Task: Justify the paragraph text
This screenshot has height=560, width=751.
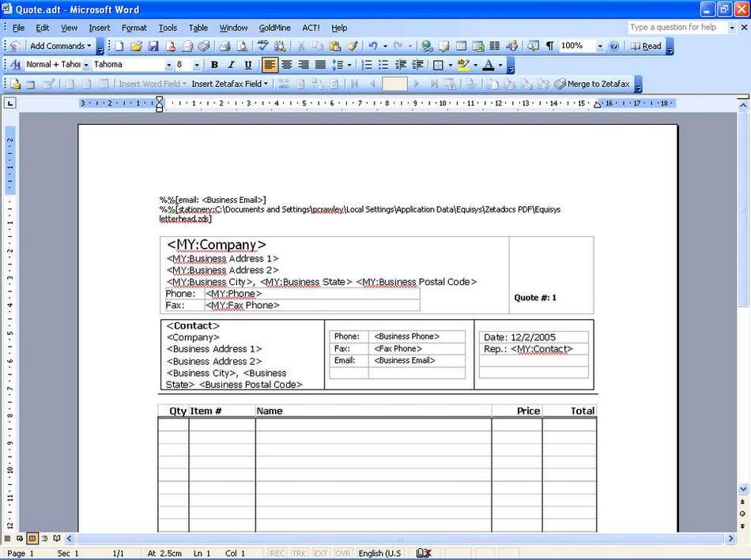Action: [320, 65]
